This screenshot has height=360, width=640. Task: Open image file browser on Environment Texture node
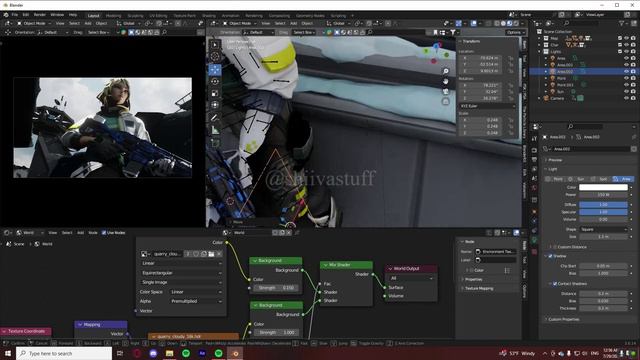coord(211,254)
